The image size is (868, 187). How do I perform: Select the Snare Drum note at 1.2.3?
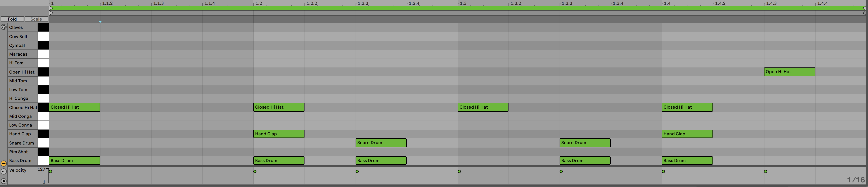pyautogui.click(x=381, y=143)
